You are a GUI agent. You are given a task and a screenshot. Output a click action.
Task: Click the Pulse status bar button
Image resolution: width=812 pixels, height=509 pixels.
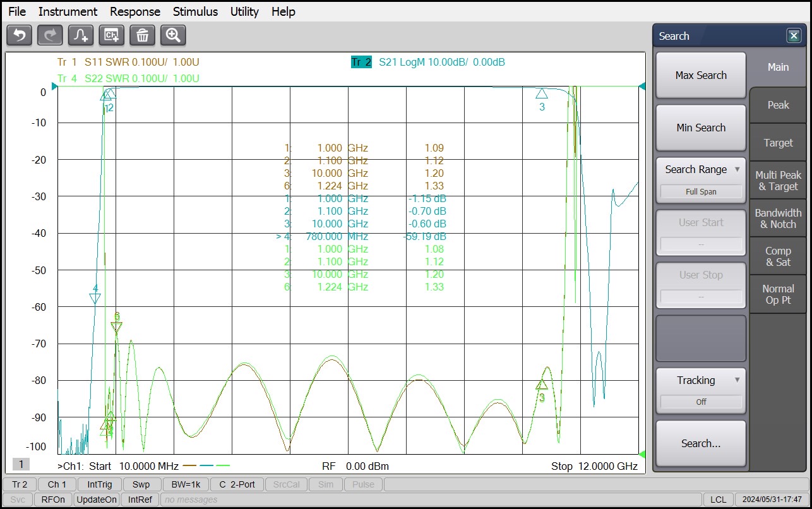click(363, 484)
